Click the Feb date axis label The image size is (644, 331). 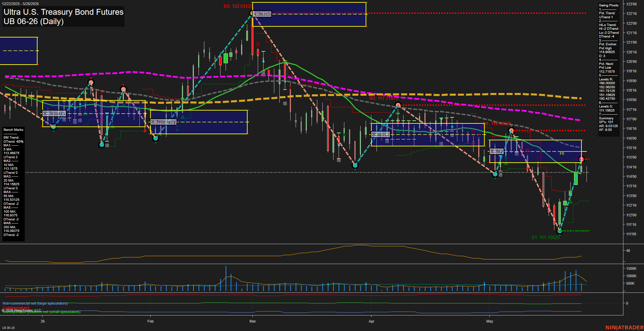pyautogui.click(x=151, y=321)
